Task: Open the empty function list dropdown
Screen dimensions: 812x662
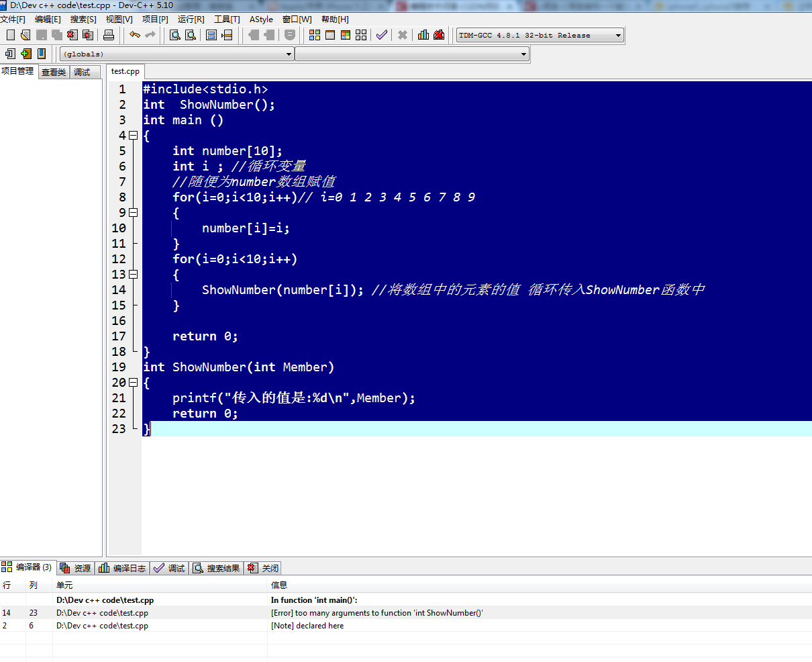Action: (x=412, y=54)
